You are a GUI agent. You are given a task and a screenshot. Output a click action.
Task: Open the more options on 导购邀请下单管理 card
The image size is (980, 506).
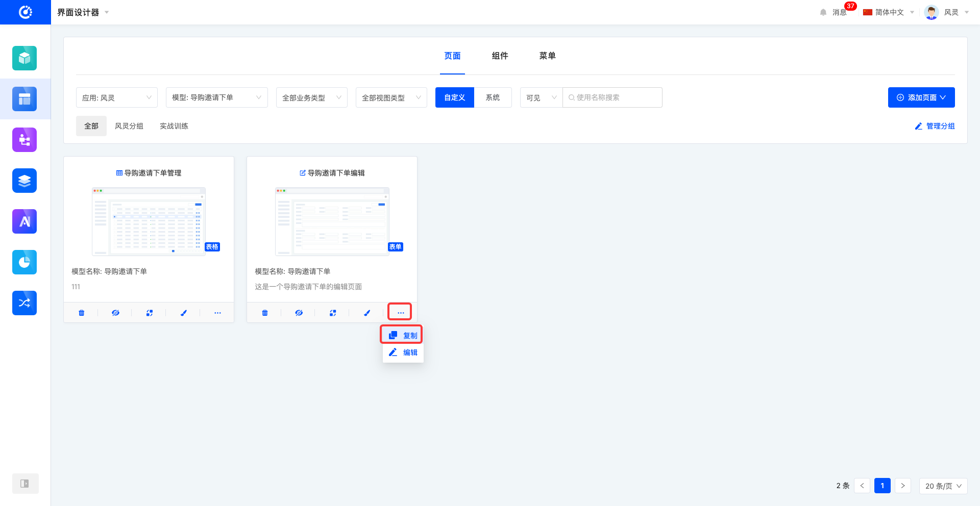[x=217, y=313]
